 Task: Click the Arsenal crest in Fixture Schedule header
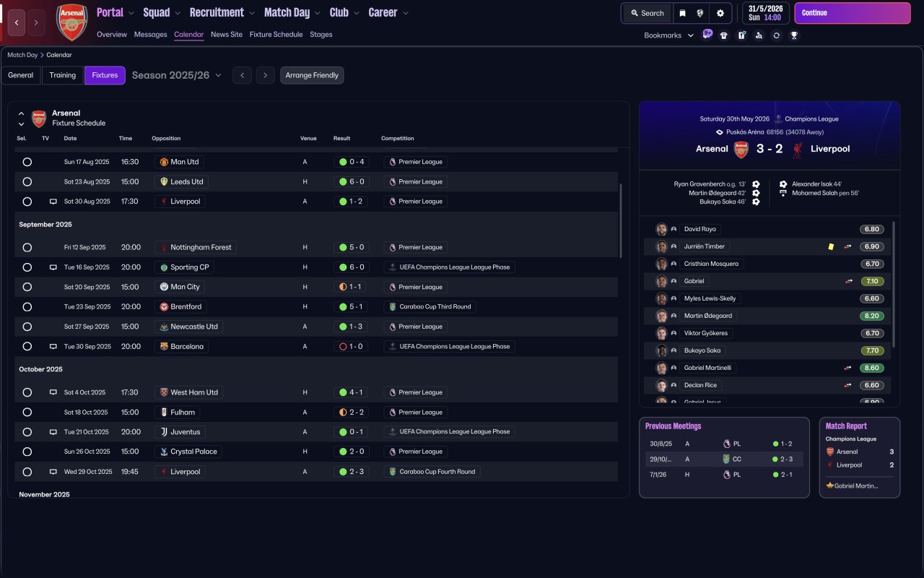(x=39, y=118)
